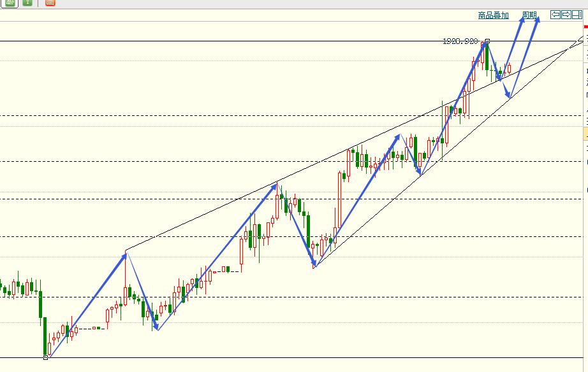
Task: Click the 1928.920 price label
Action: pyautogui.click(x=460, y=41)
